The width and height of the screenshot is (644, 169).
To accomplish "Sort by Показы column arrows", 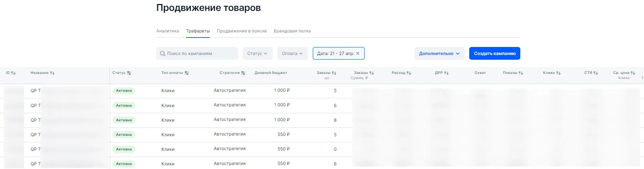I will [x=521, y=73].
